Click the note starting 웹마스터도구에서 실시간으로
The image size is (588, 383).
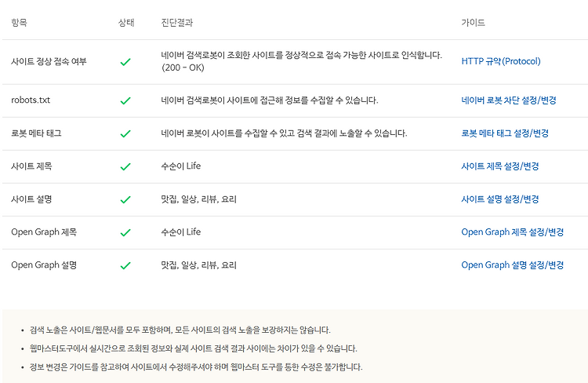pos(193,348)
